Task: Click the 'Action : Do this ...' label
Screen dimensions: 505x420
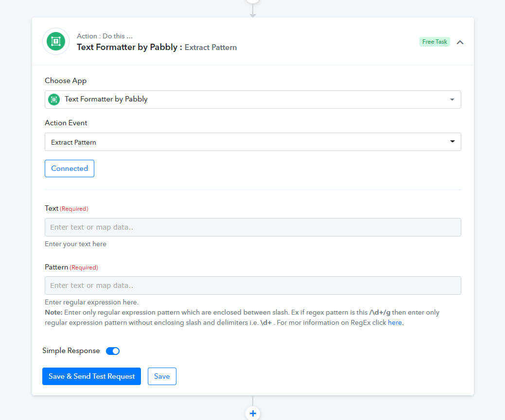Action: (x=104, y=36)
